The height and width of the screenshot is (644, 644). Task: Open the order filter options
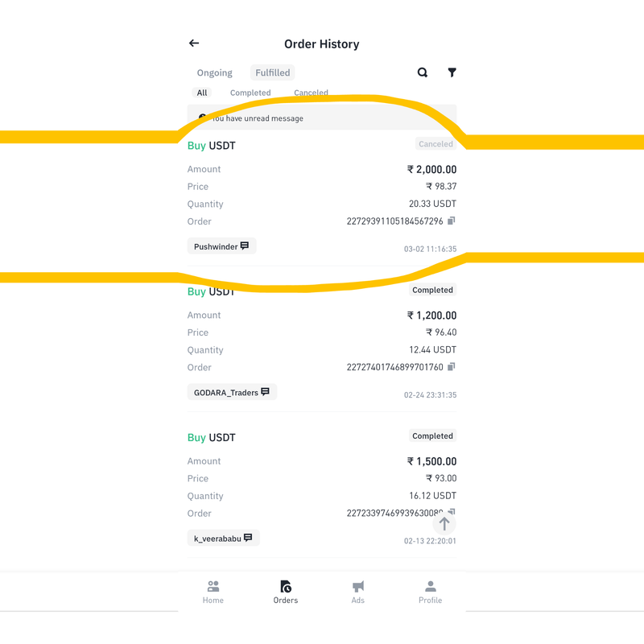452,72
